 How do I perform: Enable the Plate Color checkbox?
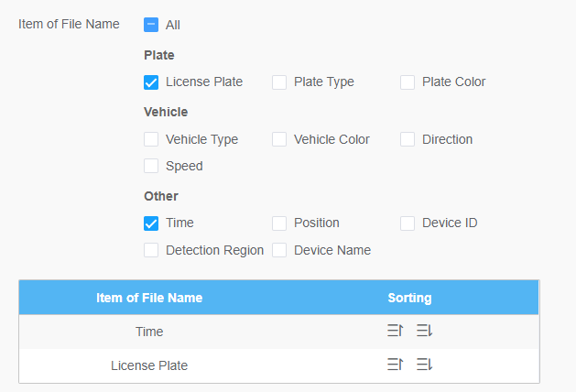click(x=408, y=82)
